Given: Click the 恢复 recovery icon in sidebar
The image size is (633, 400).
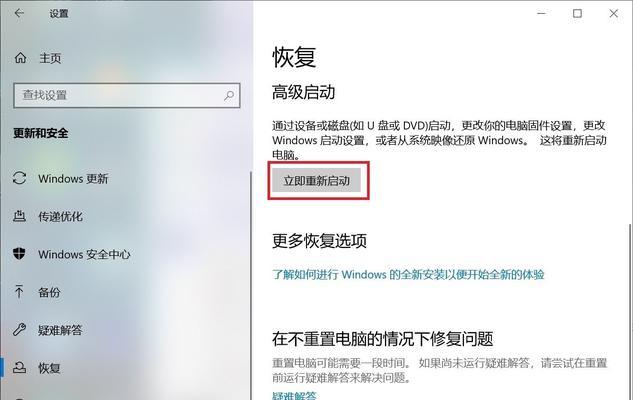Looking at the screenshot, I should click(19, 367).
